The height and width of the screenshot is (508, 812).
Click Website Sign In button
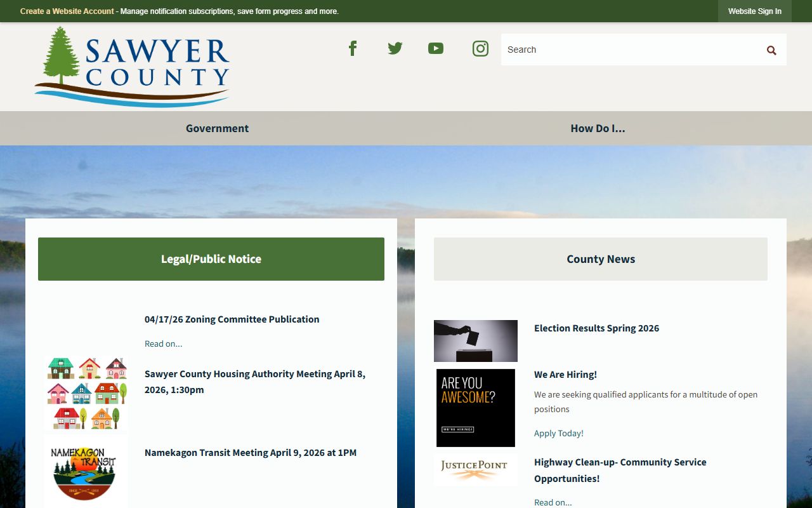pos(754,11)
